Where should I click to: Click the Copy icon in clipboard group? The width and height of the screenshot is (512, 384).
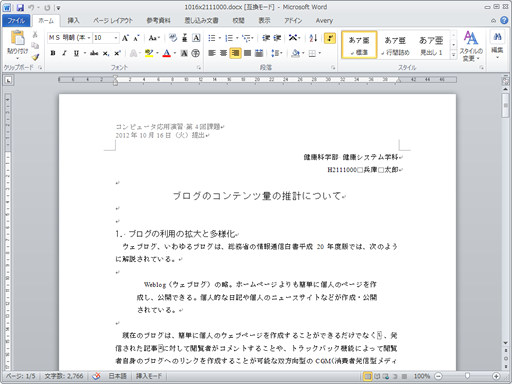click(x=35, y=46)
